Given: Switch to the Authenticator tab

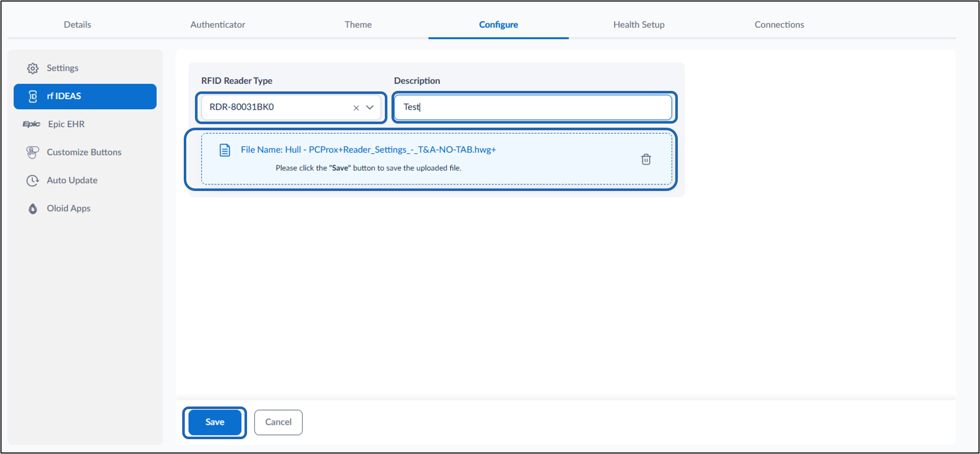Looking at the screenshot, I should pos(217,25).
